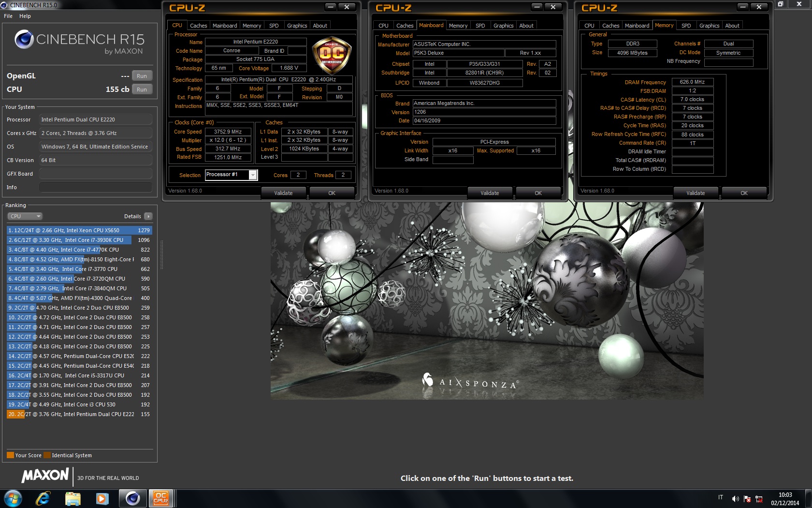The image size is (812, 508).
Task: Select SPD tab in third CPU-Z window
Action: (686, 26)
